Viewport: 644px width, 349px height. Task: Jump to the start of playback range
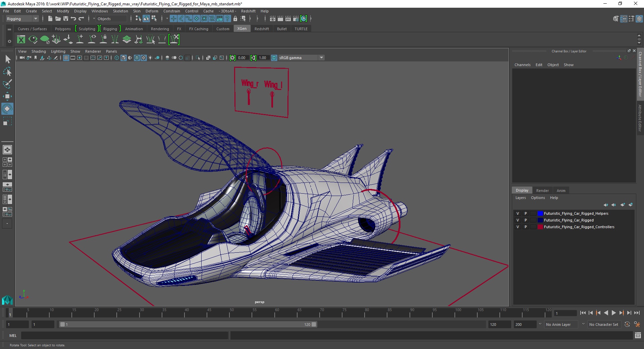pos(583,313)
